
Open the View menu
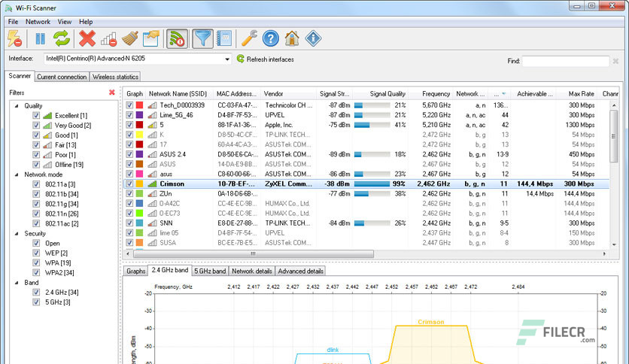pos(65,22)
